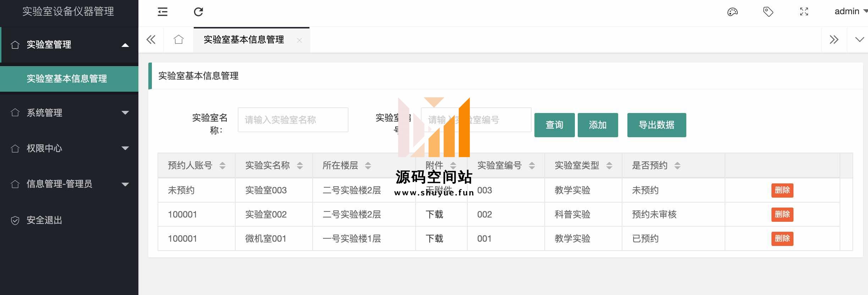Image resolution: width=868 pixels, height=295 pixels.
Task: Go to the home tab icon
Action: click(x=178, y=39)
